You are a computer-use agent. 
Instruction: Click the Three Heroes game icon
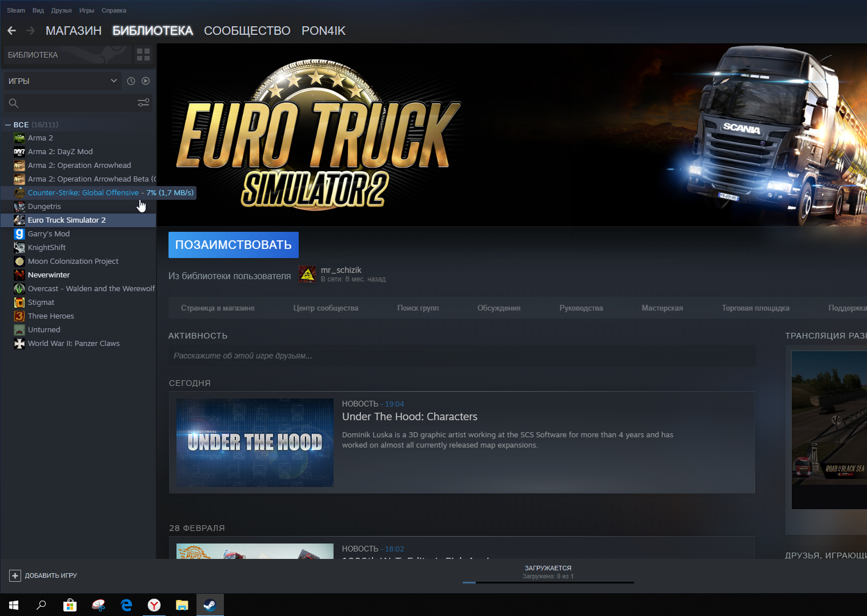19,316
